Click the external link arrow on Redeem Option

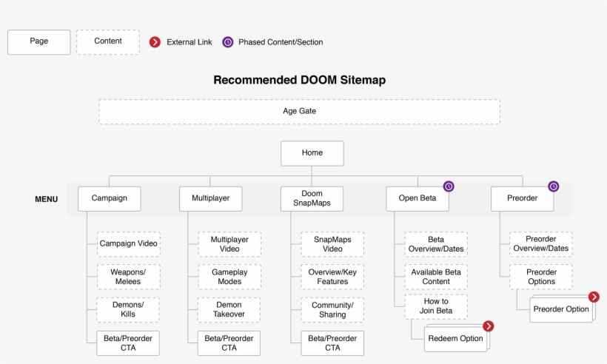pyautogui.click(x=488, y=326)
